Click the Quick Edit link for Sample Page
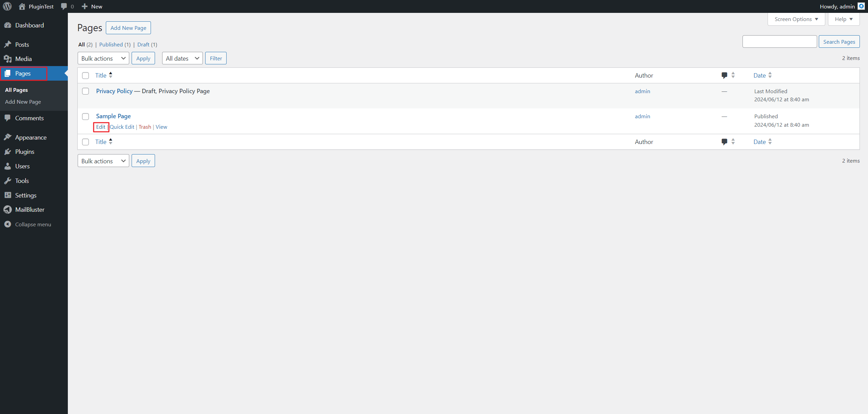Image resolution: width=868 pixels, height=414 pixels. 122,127
